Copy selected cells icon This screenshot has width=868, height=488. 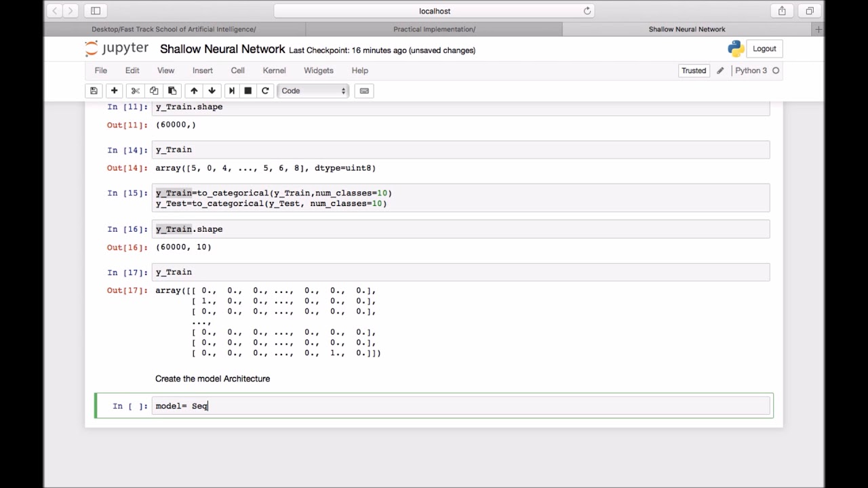pos(154,91)
